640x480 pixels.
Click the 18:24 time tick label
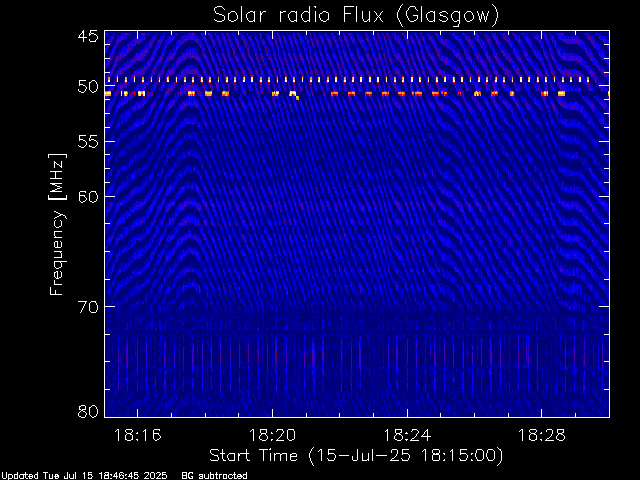407,436
